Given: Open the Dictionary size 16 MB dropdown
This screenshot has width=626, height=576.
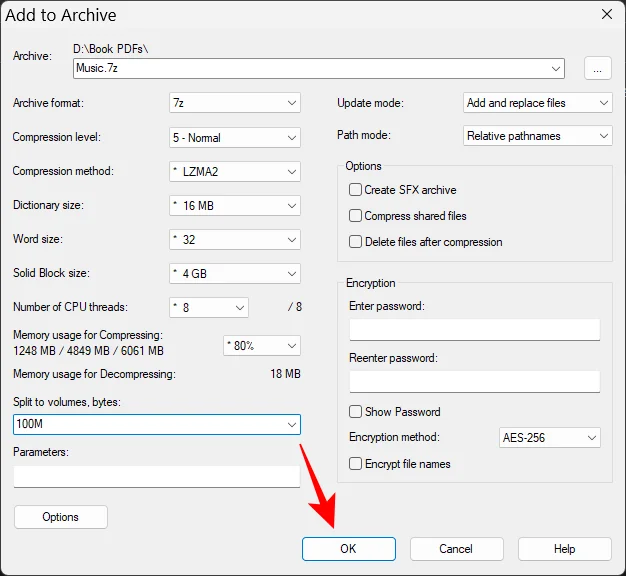Looking at the screenshot, I should coord(235,206).
